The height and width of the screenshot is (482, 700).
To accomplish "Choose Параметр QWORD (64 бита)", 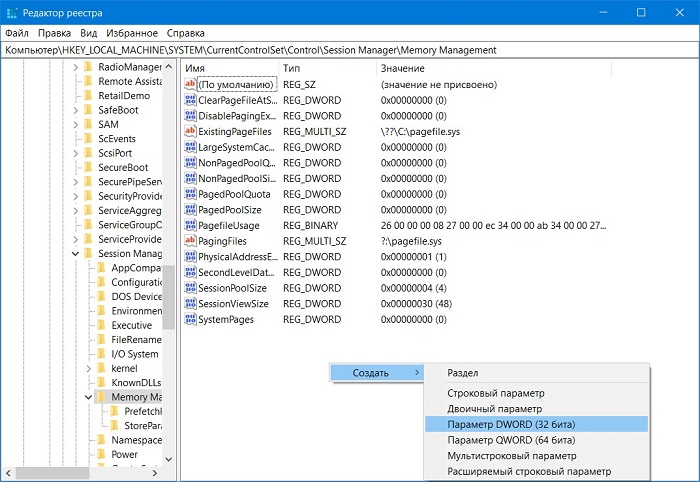I will [x=537, y=440].
